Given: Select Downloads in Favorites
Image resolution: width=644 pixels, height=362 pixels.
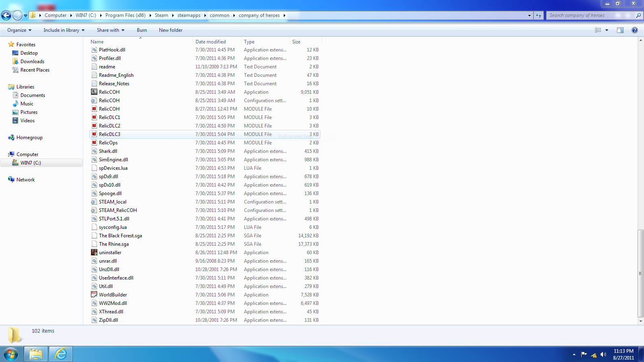Looking at the screenshot, I should pos(32,62).
